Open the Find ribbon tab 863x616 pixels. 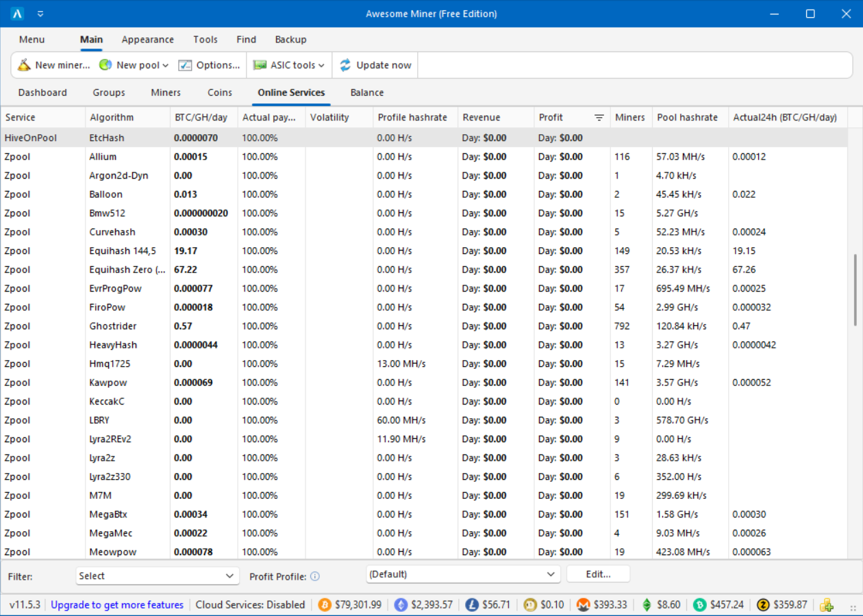(247, 40)
